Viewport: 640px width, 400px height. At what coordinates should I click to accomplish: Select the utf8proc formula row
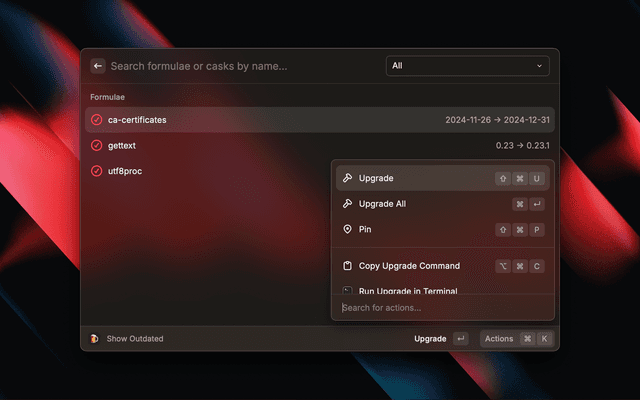click(x=200, y=171)
